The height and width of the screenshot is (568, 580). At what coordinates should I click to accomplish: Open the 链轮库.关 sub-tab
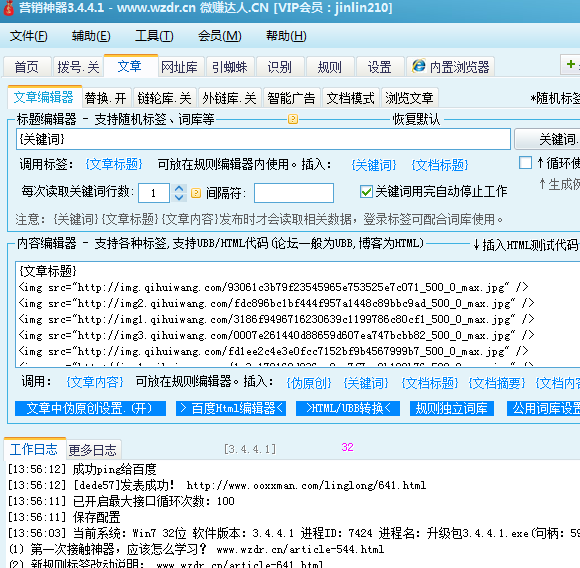(165, 98)
